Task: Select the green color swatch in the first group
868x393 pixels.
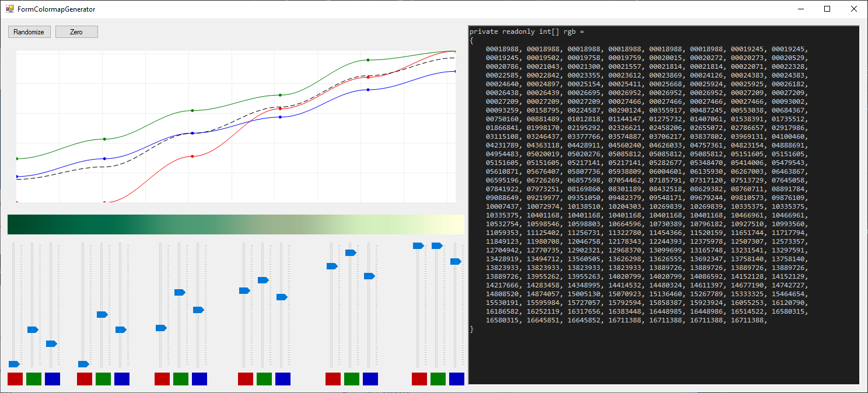Action: (x=33, y=378)
